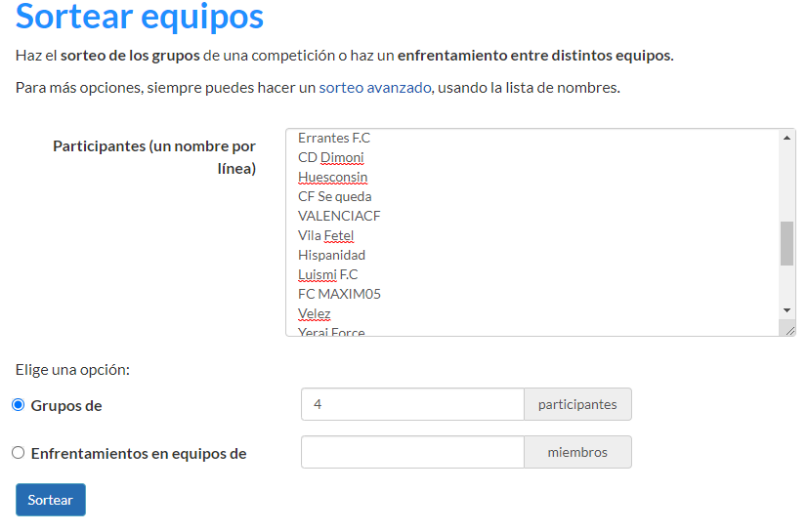Click the group size field containing 4
Image resolution: width=808 pixels, height=532 pixels.
click(412, 404)
